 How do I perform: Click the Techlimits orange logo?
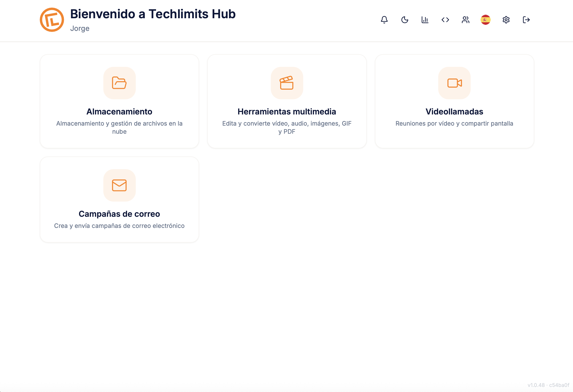pyautogui.click(x=52, y=20)
